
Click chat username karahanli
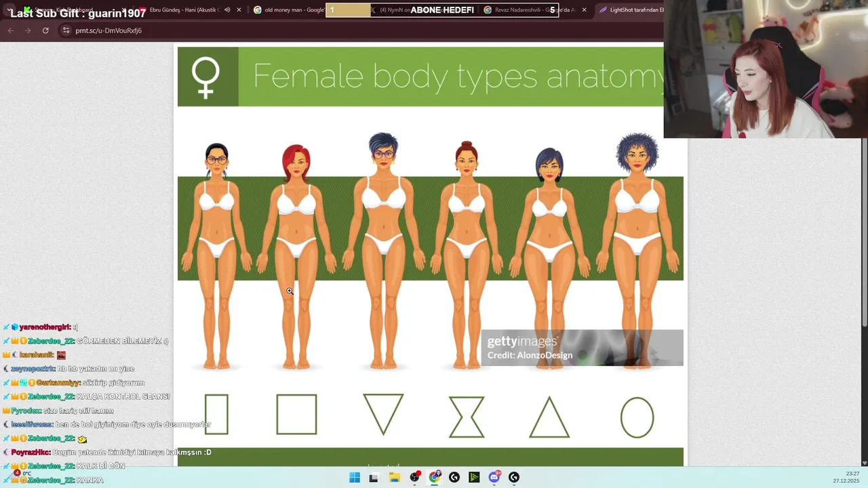37,355
